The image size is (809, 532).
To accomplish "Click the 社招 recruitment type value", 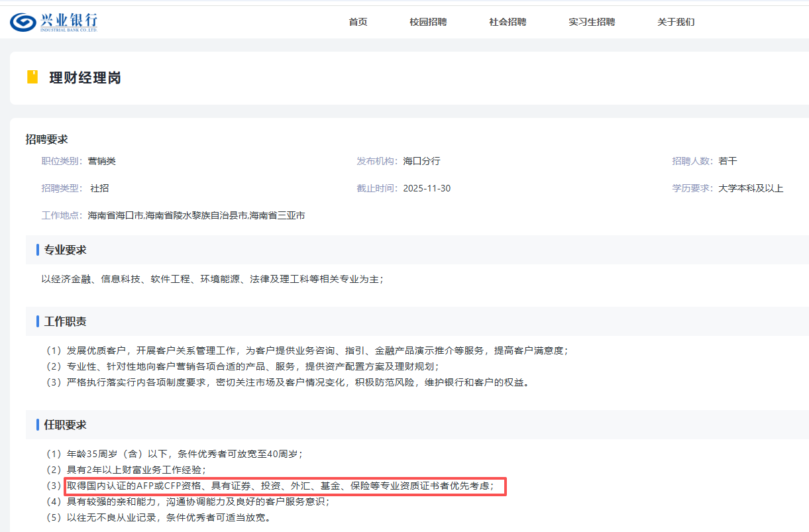I will pos(99,188).
